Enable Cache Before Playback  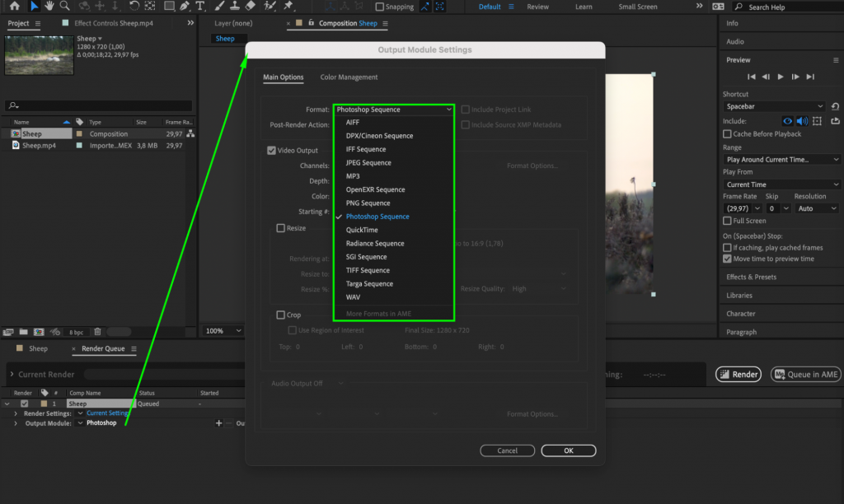click(725, 134)
